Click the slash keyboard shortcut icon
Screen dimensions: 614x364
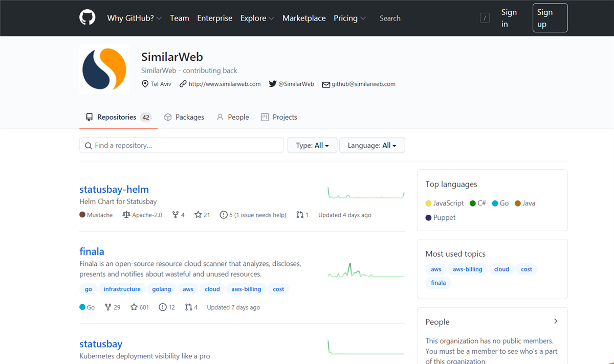pyautogui.click(x=485, y=18)
